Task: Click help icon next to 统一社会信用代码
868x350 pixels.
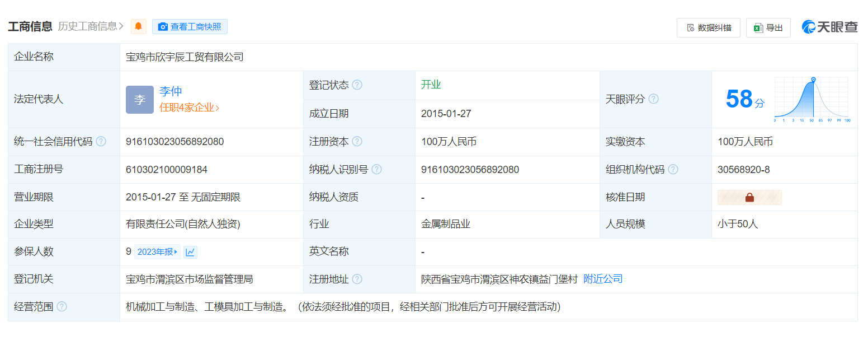Action: click(101, 142)
